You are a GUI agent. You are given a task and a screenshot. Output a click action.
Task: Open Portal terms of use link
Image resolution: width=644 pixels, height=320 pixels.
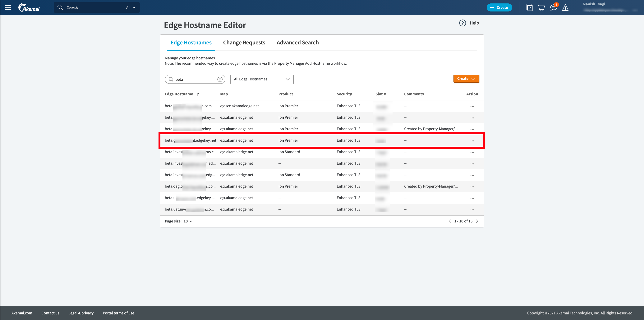pyautogui.click(x=118, y=313)
